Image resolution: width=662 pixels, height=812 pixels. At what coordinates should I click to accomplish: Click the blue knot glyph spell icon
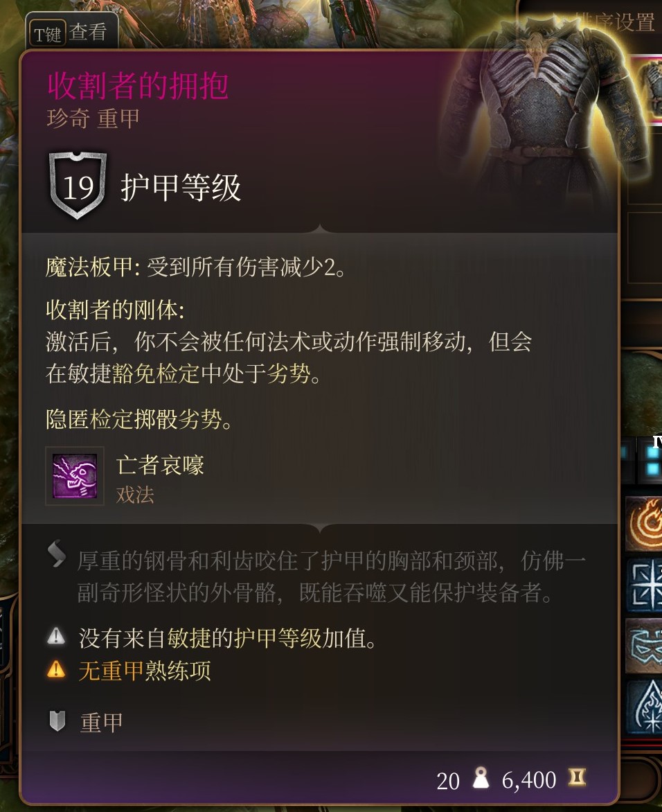pyautogui.click(x=644, y=645)
